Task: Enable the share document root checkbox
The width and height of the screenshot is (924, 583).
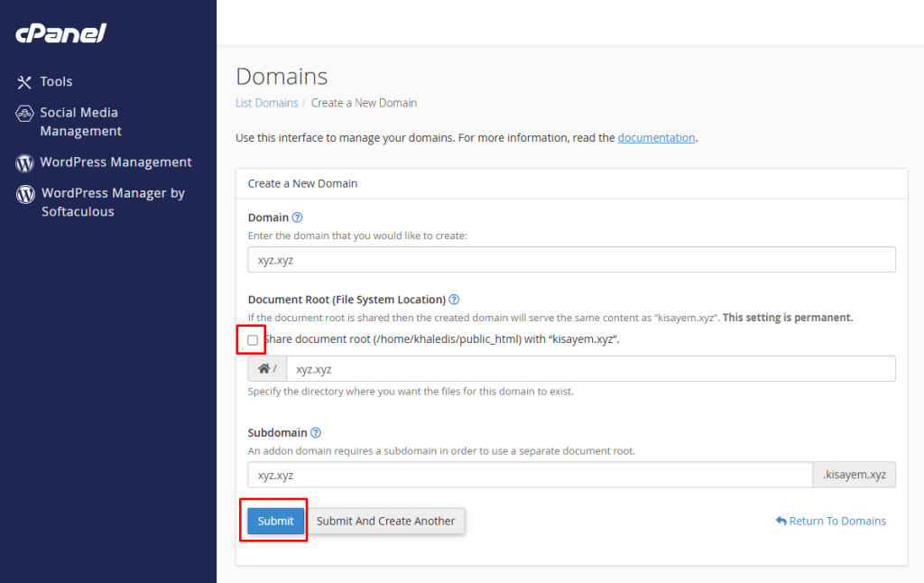Action: coord(253,340)
